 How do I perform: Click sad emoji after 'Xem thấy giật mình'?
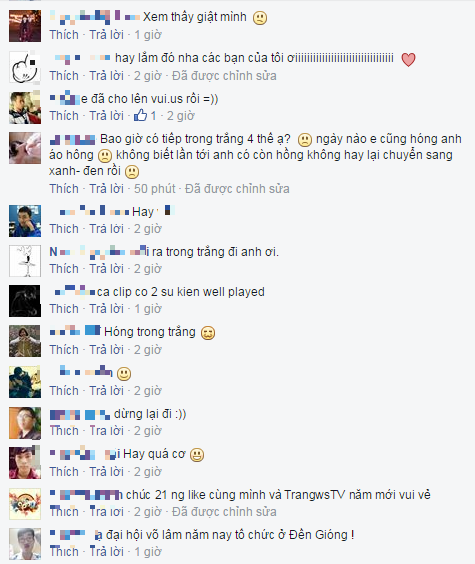pos(260,18)
